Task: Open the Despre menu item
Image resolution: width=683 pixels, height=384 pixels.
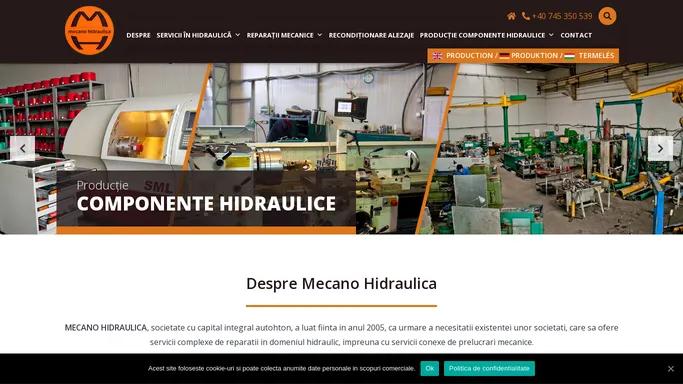Action: click(x=139, y=35)
